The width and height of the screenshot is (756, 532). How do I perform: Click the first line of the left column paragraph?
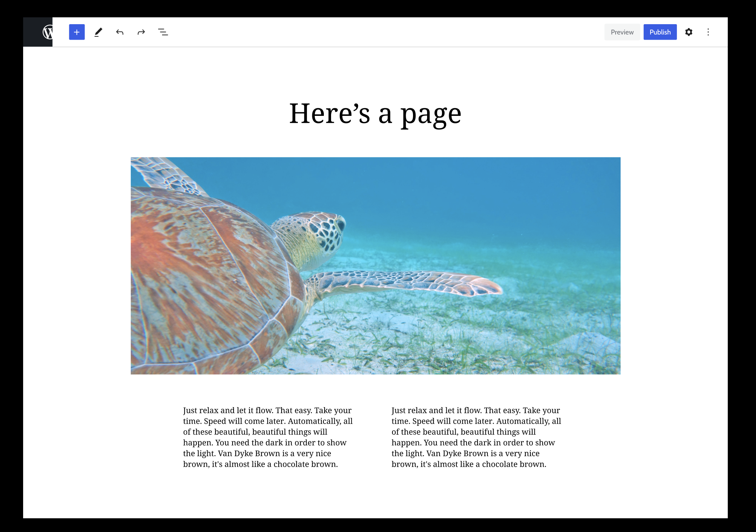coord(267,410)
